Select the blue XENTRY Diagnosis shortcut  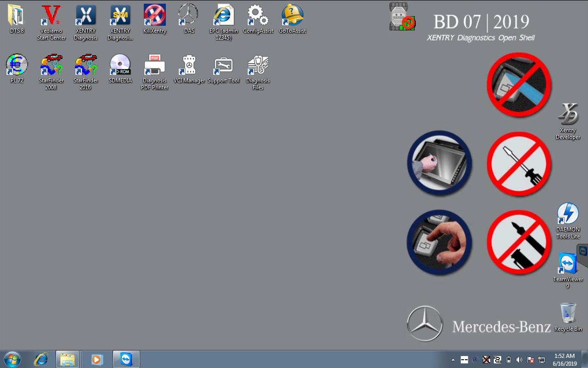click(x=85, y=22)
